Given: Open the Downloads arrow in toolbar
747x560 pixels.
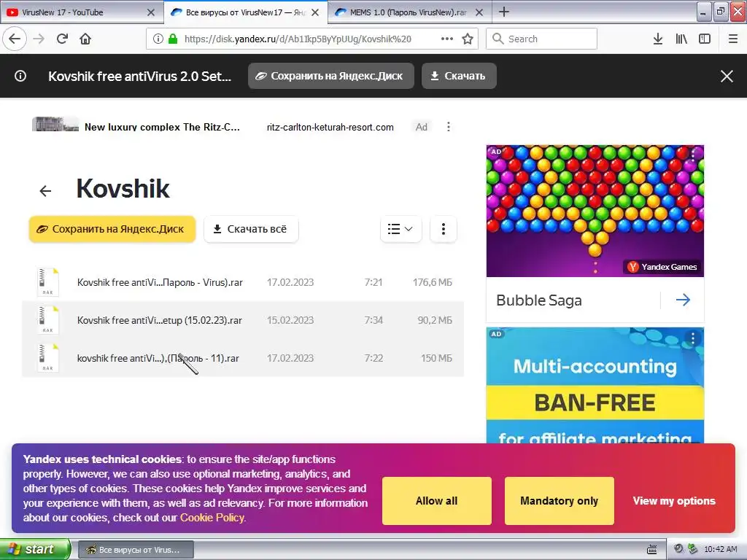Looking at the screenshot, I should [658, 39].
